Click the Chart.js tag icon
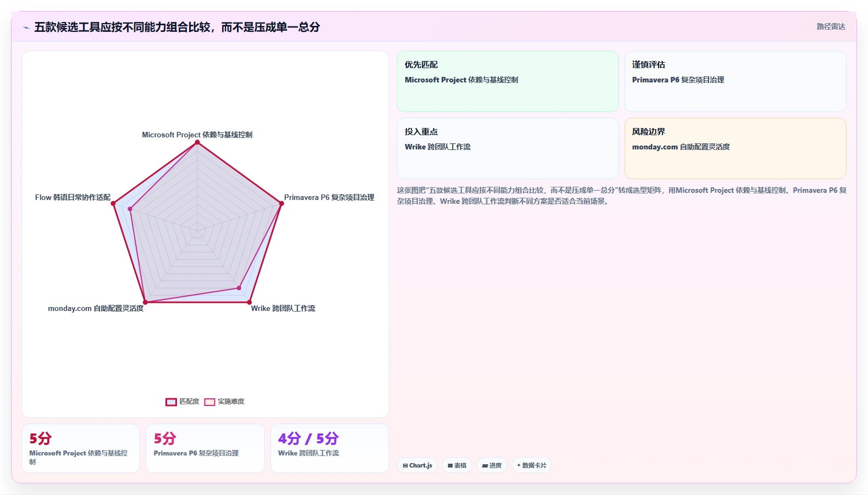This screenshot has height=495, width=868. 405,465
